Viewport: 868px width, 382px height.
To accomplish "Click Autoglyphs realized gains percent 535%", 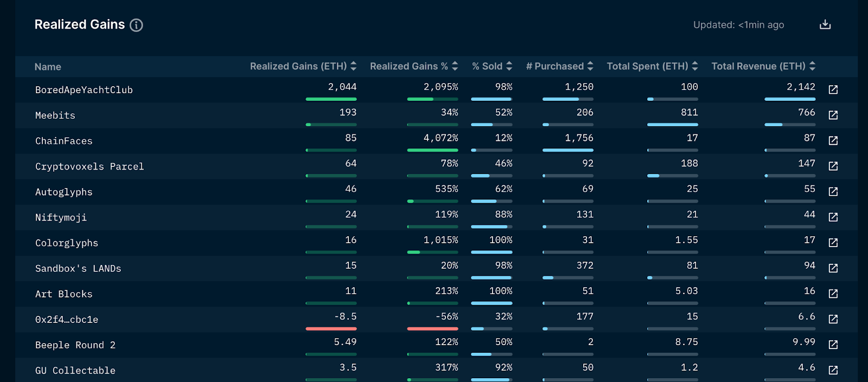I will tap(446, 189).
